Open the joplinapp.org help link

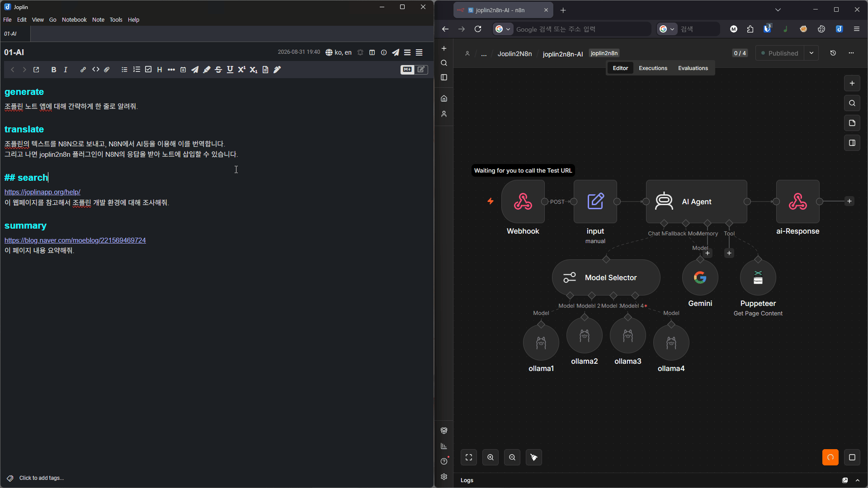(42, 192)
